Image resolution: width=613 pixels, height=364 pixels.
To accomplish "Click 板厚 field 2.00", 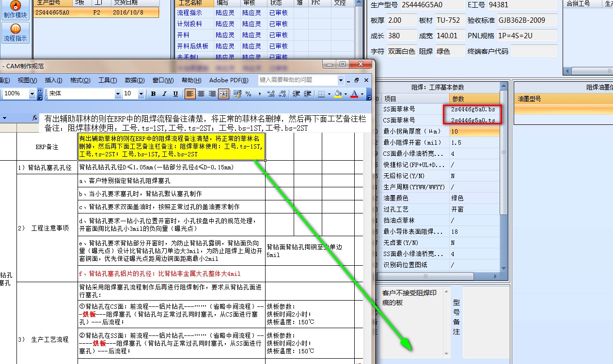I will click(x=401, y=20).
